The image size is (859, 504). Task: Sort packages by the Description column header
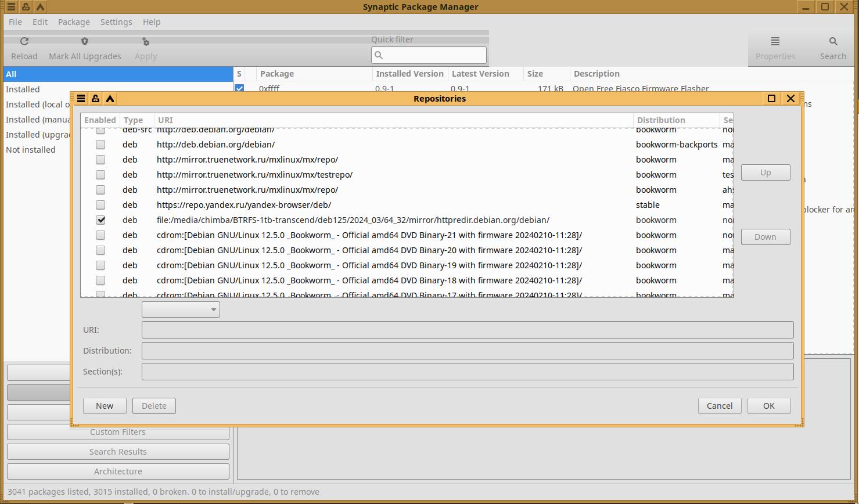click(712, 74)
